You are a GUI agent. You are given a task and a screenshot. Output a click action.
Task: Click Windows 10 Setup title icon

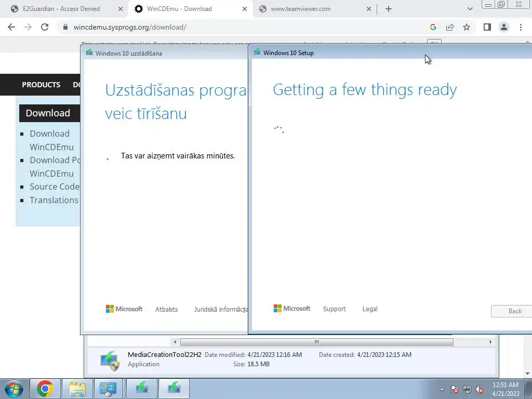coord(257,52)
